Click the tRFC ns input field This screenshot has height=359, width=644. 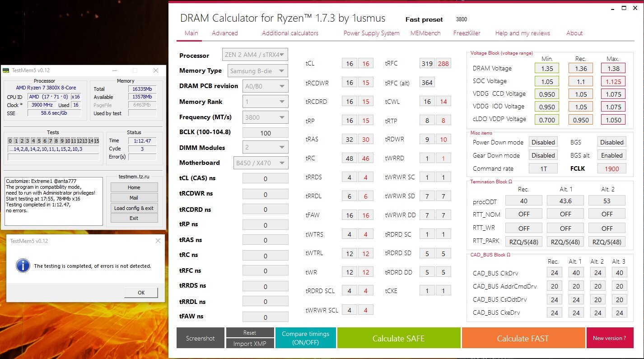266,271
